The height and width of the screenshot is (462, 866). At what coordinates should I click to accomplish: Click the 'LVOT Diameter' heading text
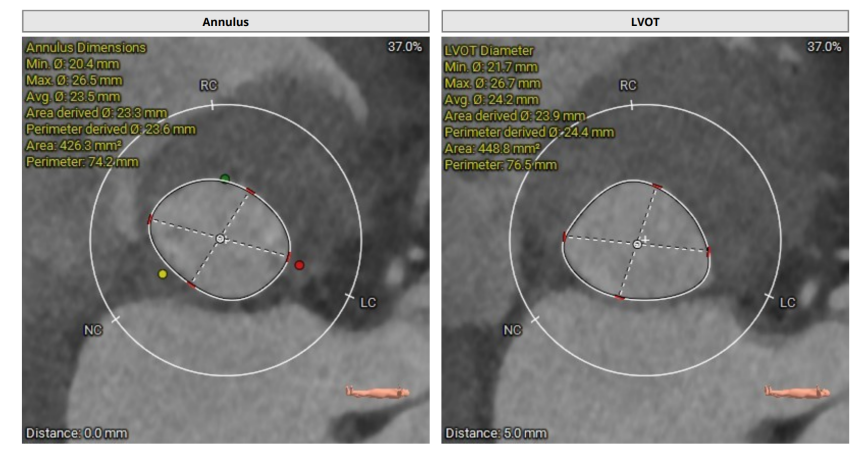(x=489, y=51)
